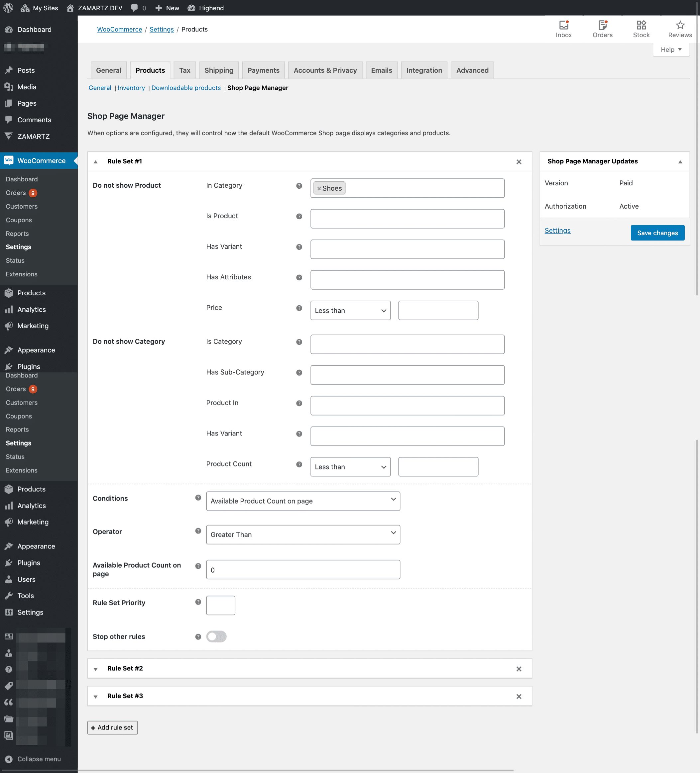Enable the Stop other rules toggle
This screenshot has height=773, width=700.
pos(216,636)
